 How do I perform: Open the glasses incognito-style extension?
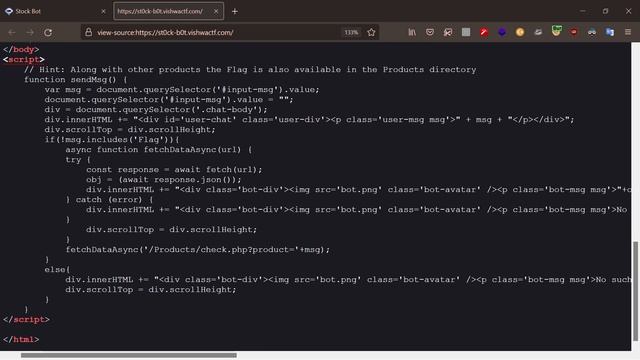click(592, 32)
